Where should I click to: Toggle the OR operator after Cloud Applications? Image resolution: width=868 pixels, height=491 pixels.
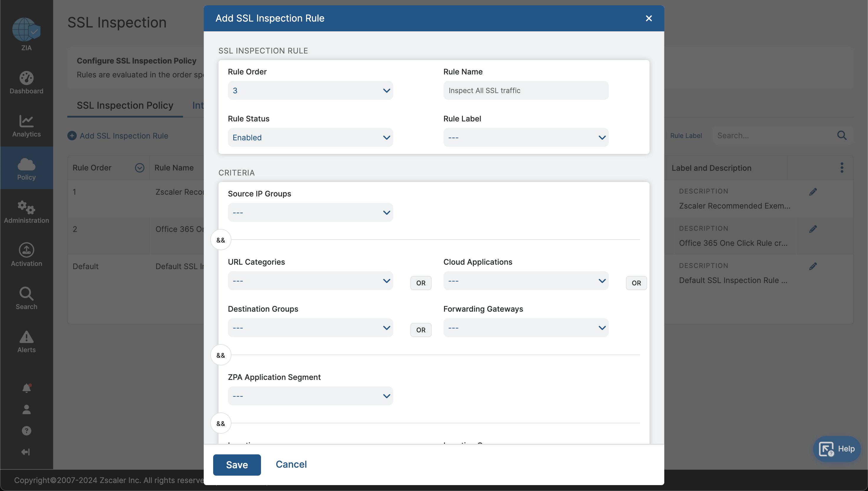(636, 283)
